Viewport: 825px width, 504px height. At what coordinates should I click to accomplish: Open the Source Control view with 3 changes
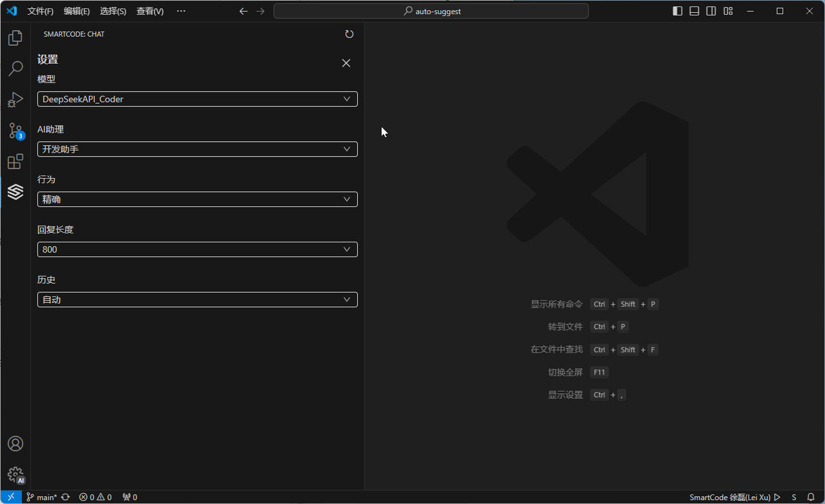(15, 131)
